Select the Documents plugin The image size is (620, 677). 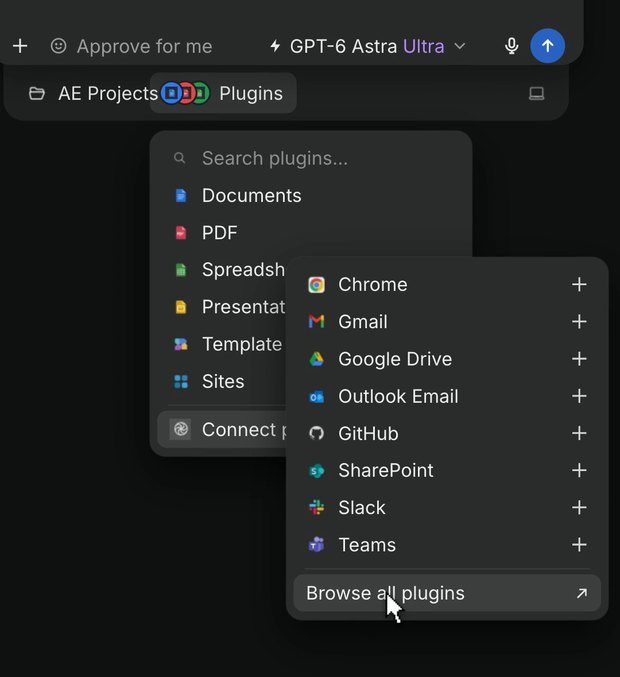pyautogui.click(x=311, y=196)
